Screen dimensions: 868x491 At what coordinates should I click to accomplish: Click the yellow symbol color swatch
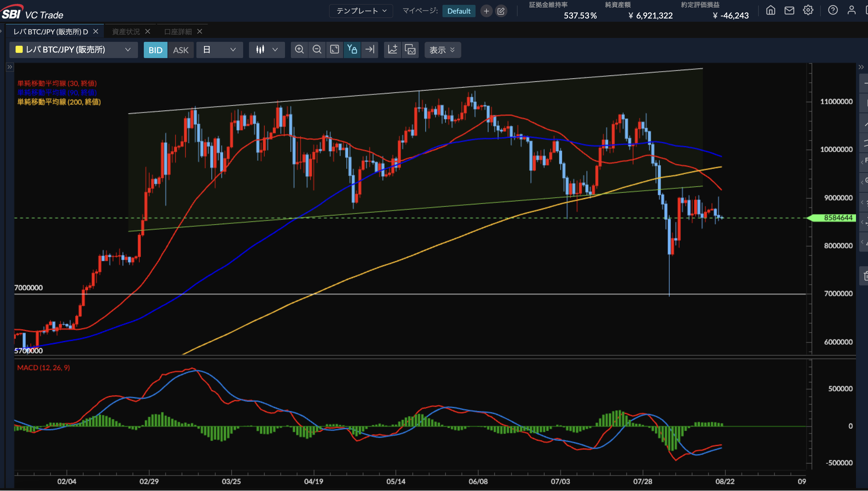pyautogui.click(x=19, y=50)
